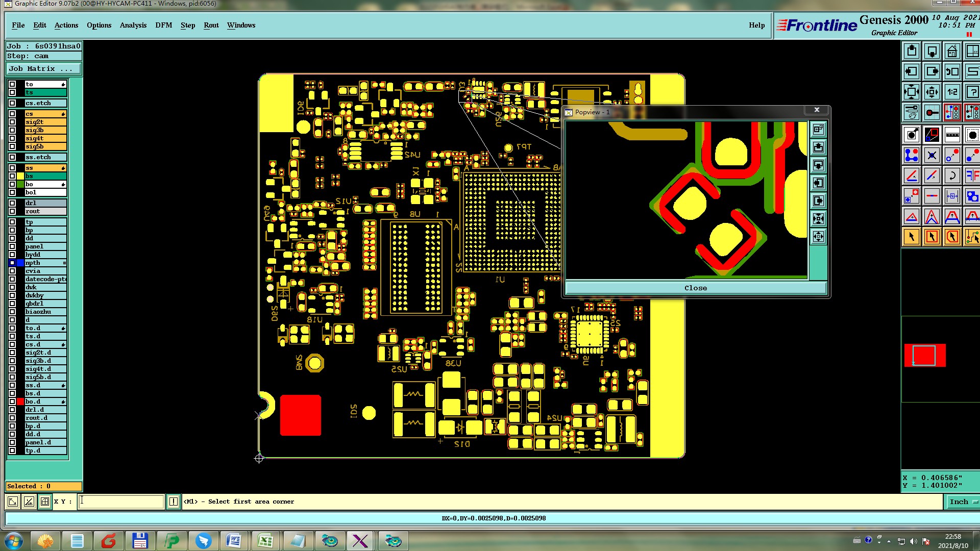The height and width of the screenshot is (551, 980).
Task: Open the arrow marker on layer ss.d
Action: [x=63, y=386]
